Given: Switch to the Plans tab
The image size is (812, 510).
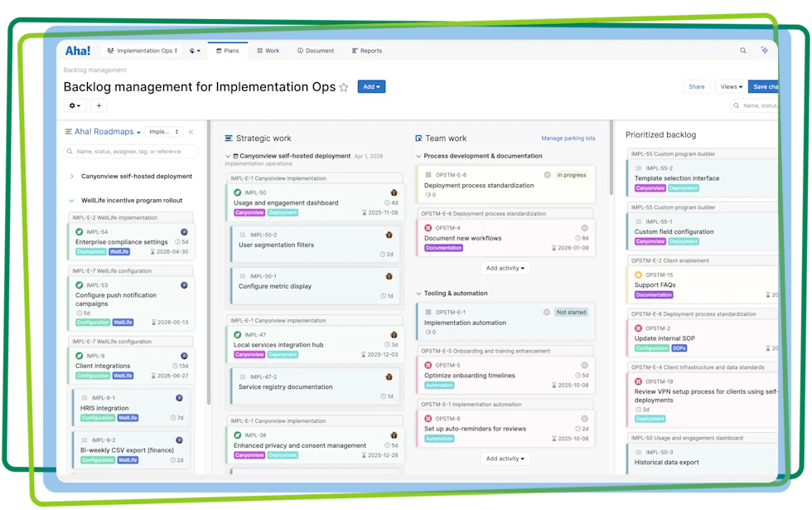Looking at the screenshot, I should point(227,51).
